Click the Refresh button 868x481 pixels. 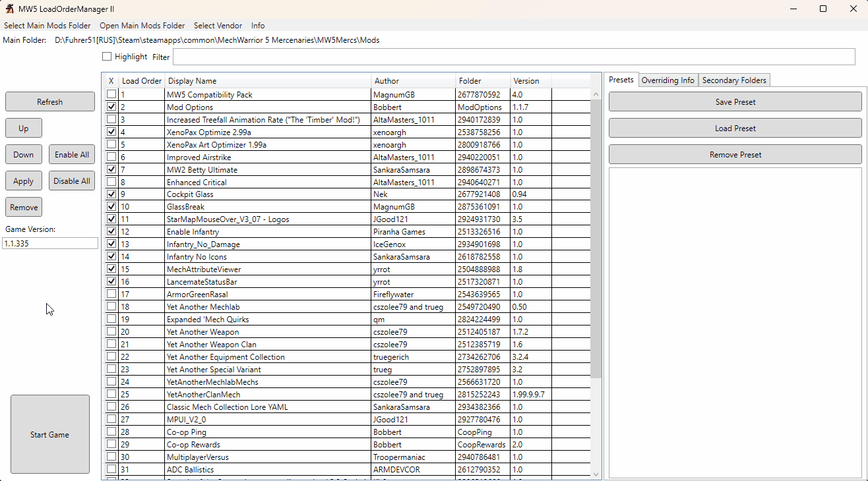50,101
